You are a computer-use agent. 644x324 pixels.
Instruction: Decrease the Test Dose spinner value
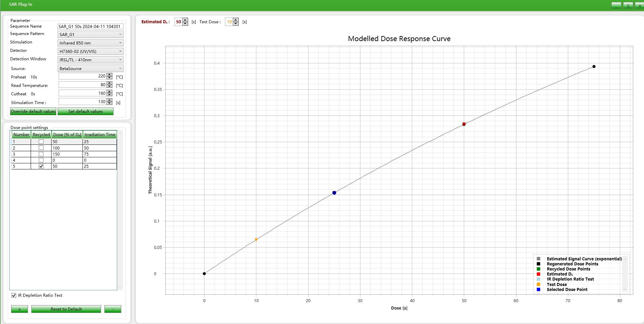coord(236,24)
